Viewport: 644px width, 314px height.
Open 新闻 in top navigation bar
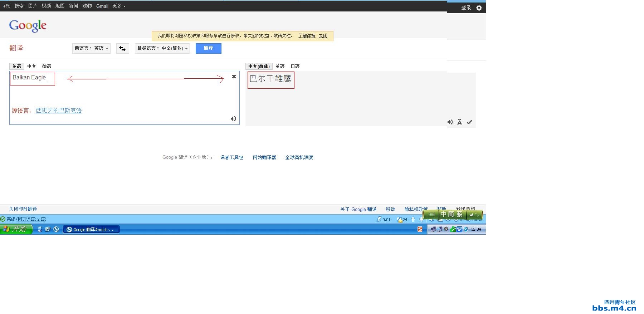73,6
